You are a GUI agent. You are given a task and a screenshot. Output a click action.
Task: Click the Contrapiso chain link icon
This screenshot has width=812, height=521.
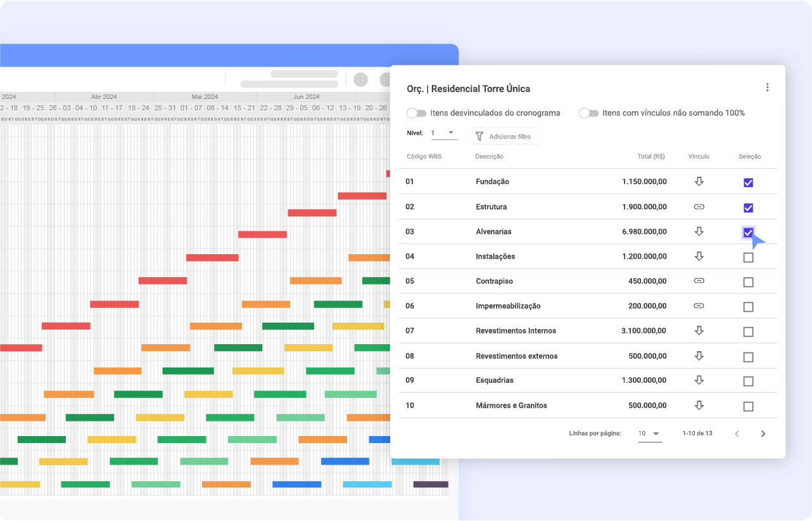click(x=699, y=281)
